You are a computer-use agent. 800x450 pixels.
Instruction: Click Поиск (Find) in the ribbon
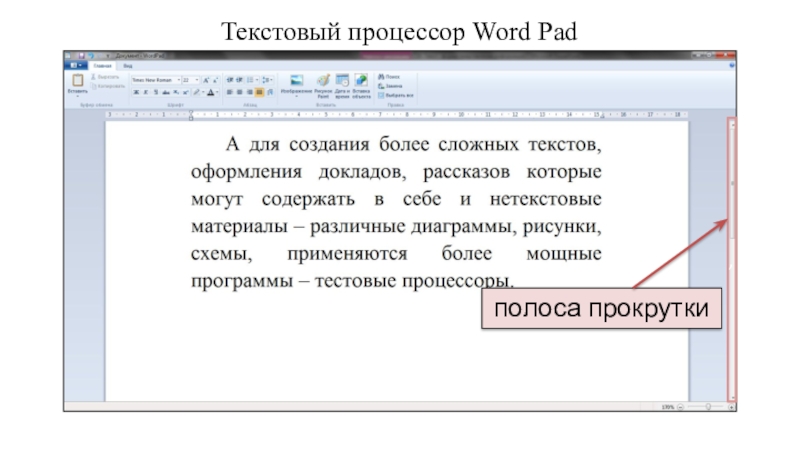coord(389,77)
